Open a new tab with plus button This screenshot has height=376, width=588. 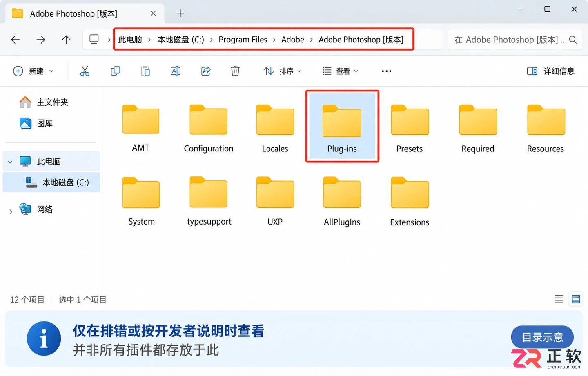click(180, 13)
